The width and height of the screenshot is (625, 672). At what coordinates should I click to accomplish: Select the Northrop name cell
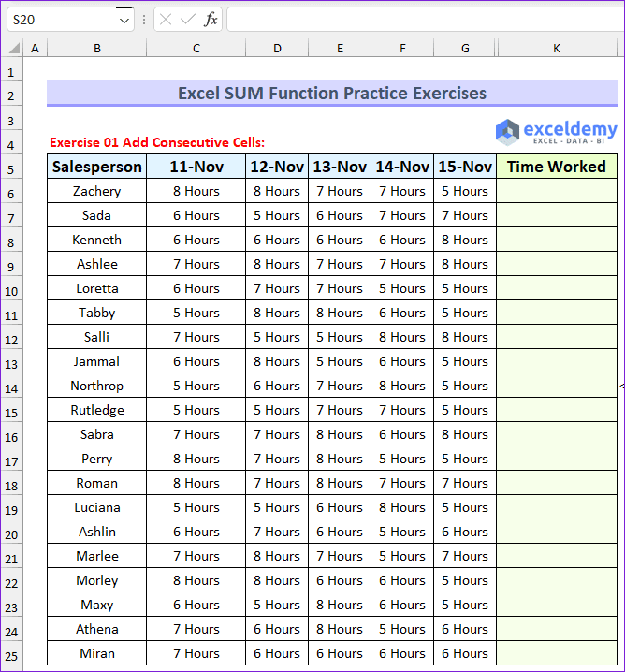pos(96,386)
